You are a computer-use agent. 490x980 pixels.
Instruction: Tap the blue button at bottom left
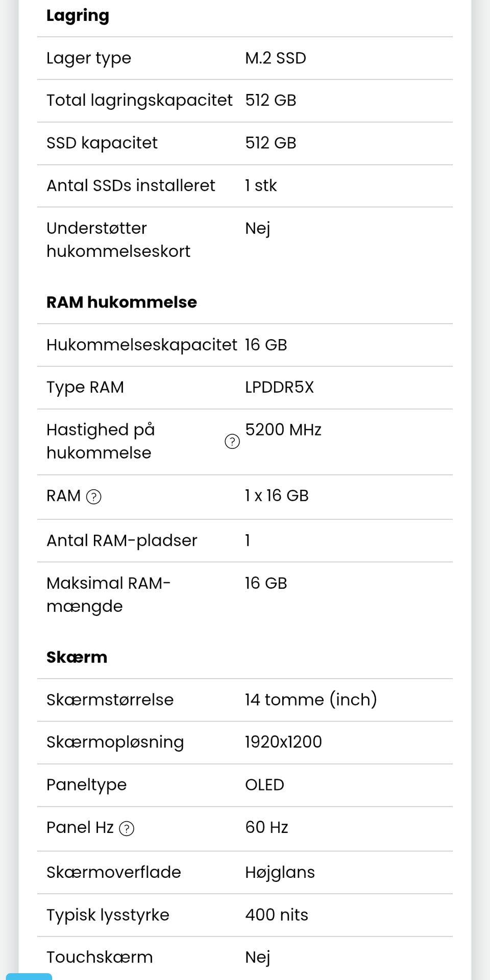point(29,976)
